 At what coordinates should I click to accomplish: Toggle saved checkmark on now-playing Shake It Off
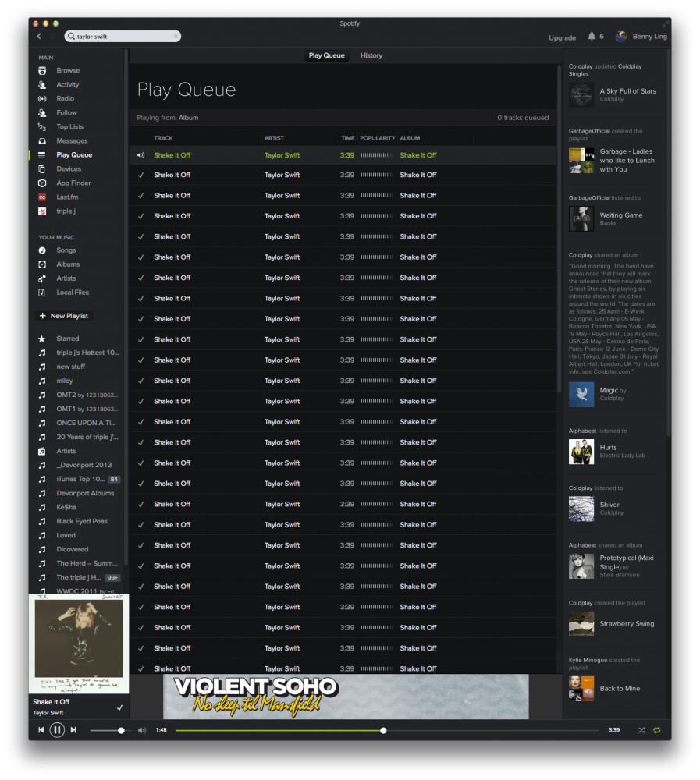(119, 707)
